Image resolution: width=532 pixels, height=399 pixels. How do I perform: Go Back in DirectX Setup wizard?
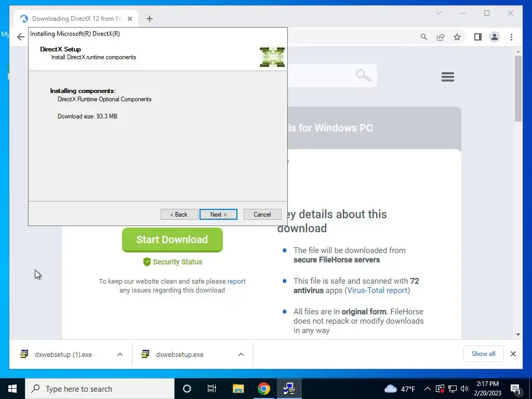tap(179, 215)
